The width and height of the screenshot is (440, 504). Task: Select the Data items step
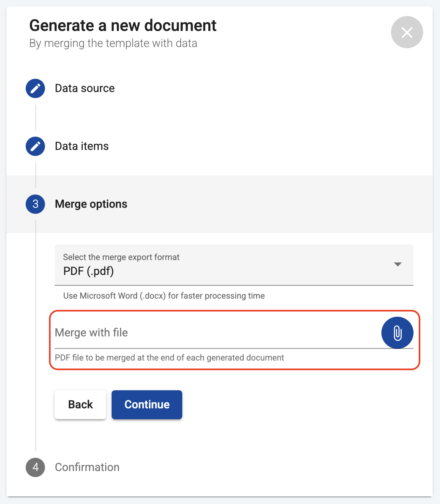tap(81, 146)
